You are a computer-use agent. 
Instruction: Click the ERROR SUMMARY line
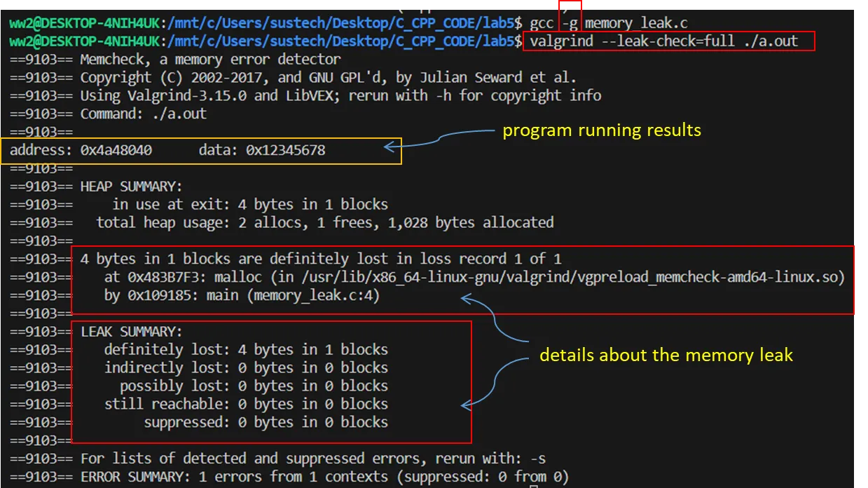click(x=324, y=477)
